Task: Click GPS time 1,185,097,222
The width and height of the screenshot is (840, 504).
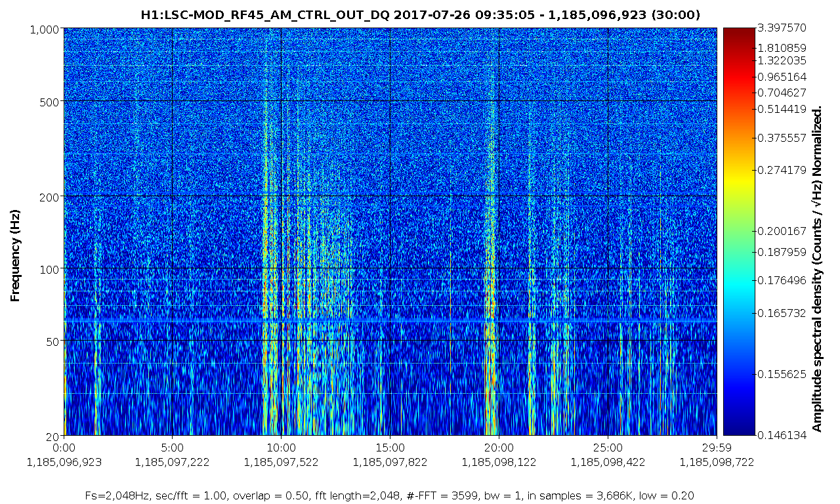Action: [172, 462]
